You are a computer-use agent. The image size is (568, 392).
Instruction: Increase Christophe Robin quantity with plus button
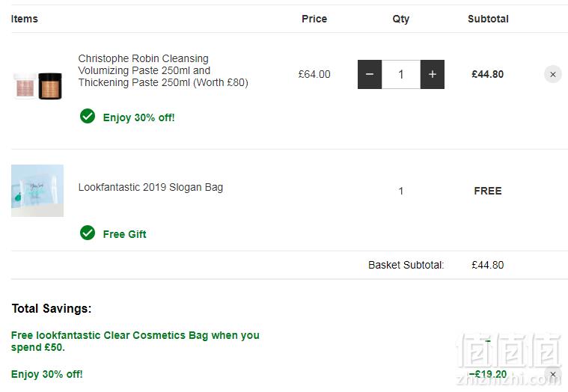(432, 74)
